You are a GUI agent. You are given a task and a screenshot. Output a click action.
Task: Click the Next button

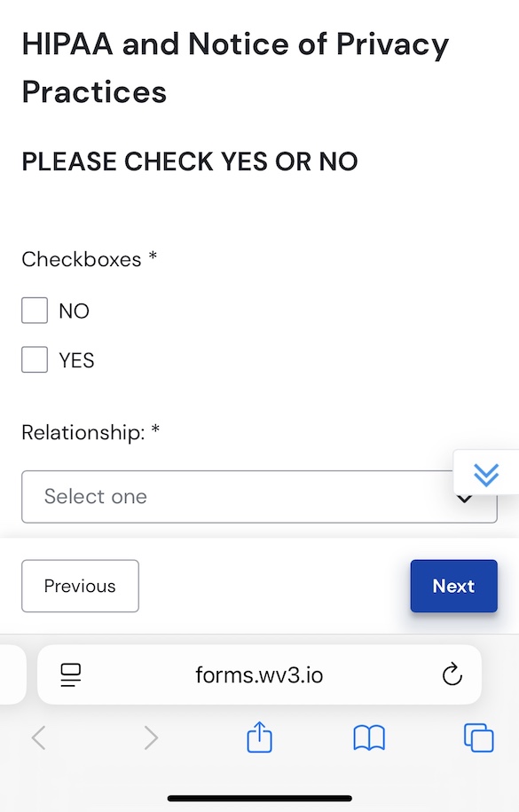tap(453, 586)
